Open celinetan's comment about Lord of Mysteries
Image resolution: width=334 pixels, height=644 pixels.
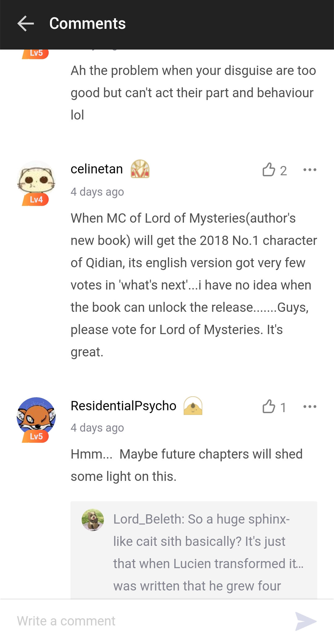click(x=194, y=285)
